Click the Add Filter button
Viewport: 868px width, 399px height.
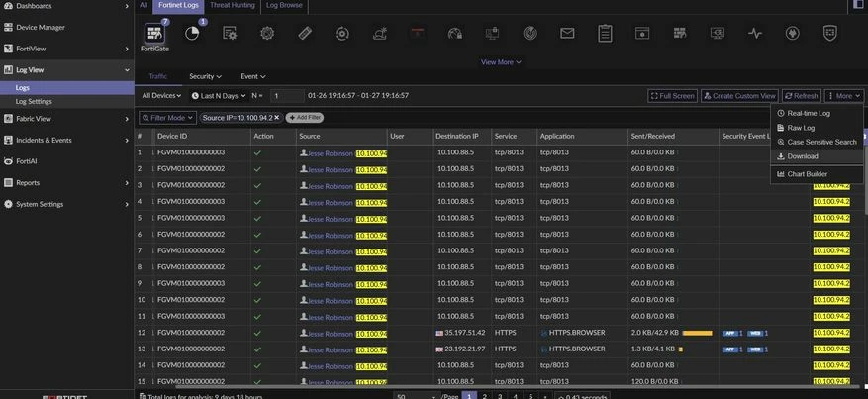click(305, 118)
